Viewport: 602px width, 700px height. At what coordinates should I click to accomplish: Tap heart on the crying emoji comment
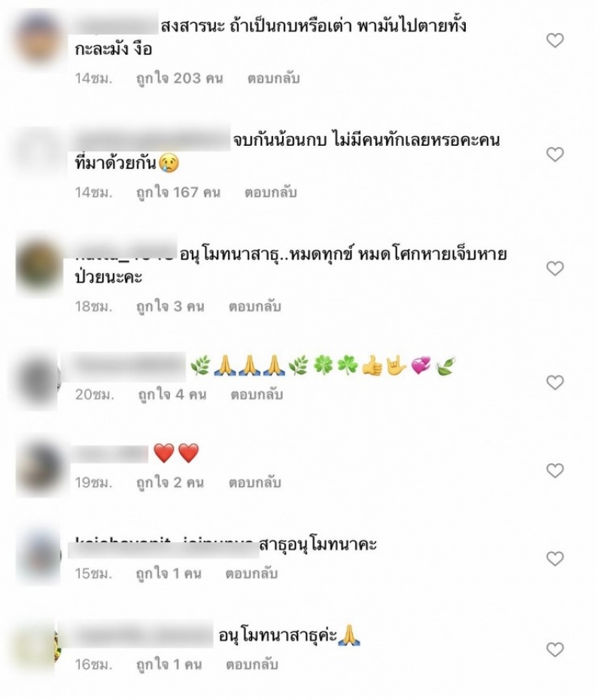point(555,154)
